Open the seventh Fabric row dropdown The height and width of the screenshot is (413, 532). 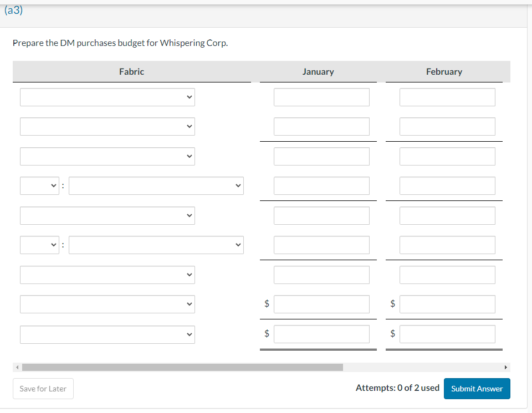(x=107, y=275)
